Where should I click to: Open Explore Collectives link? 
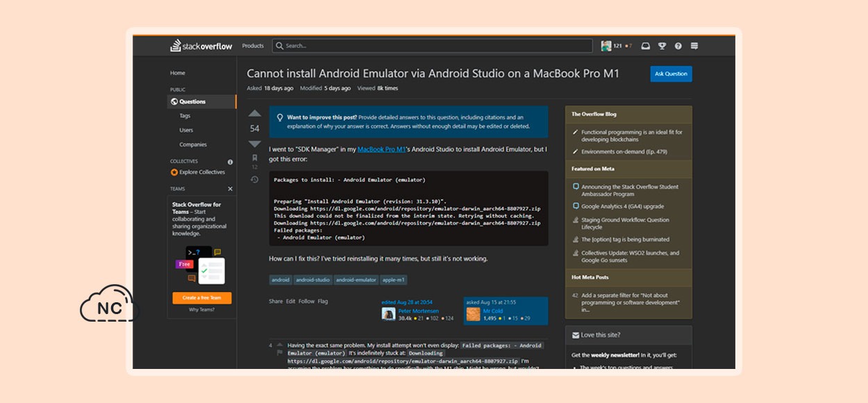[198, 172]
